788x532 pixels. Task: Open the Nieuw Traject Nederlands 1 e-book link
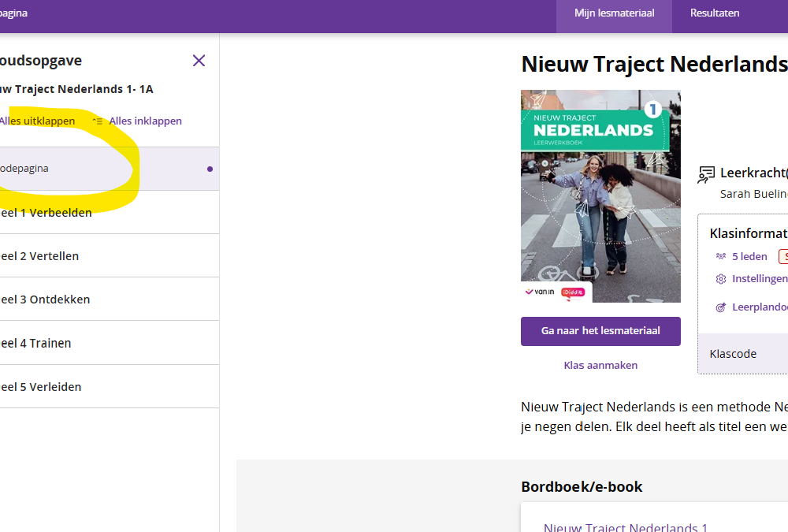click(x=625, y=527)
